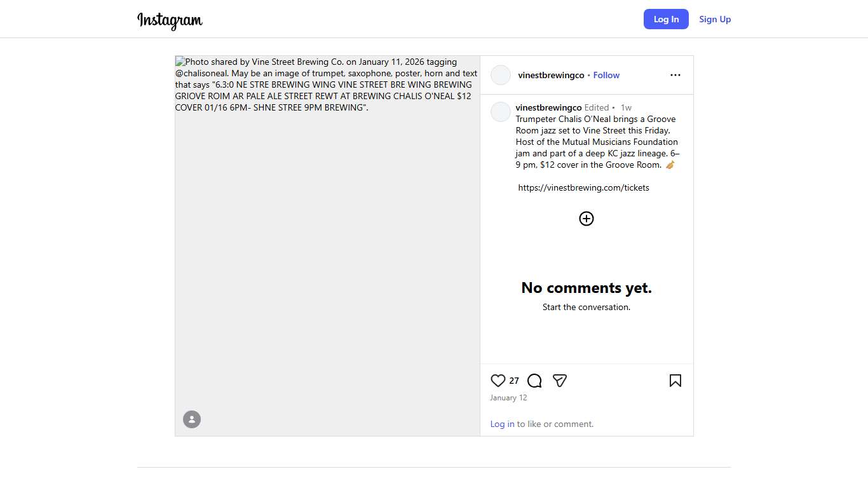The width and height of the screenshot is (868, 488).
Task: Click the Sign Up link
Action: tap(715, 19)
